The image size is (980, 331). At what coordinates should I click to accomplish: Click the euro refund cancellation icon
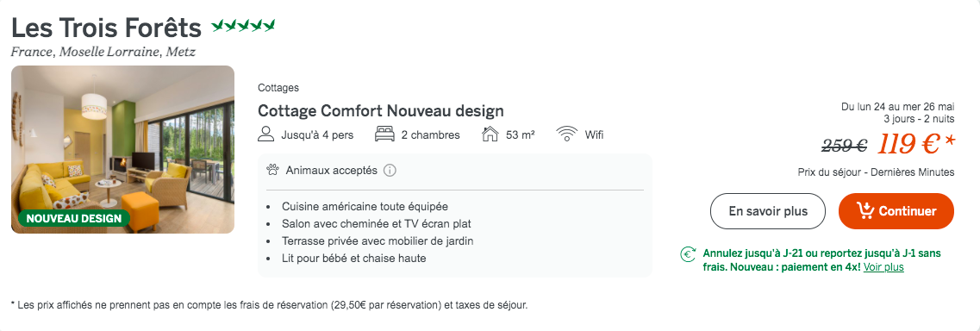coord(688,254)
